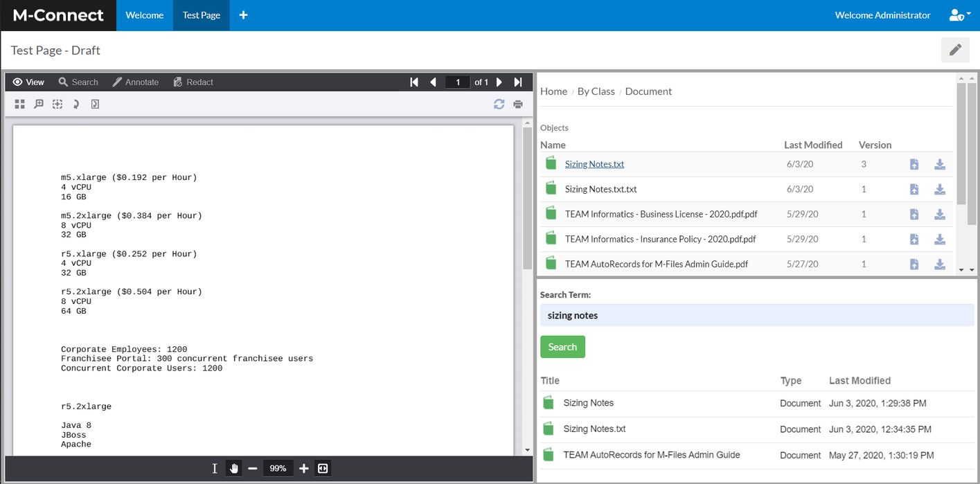Download the Sizing Notes.txt file
The width and height of the screenshot is (980, 484).
(x=940, y=164)
